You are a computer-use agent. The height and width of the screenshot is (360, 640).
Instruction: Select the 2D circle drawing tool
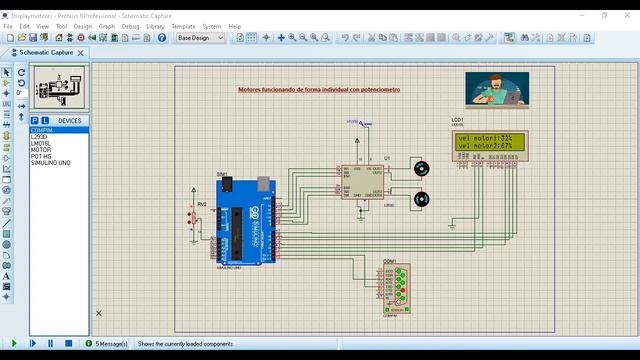point(6,244)
